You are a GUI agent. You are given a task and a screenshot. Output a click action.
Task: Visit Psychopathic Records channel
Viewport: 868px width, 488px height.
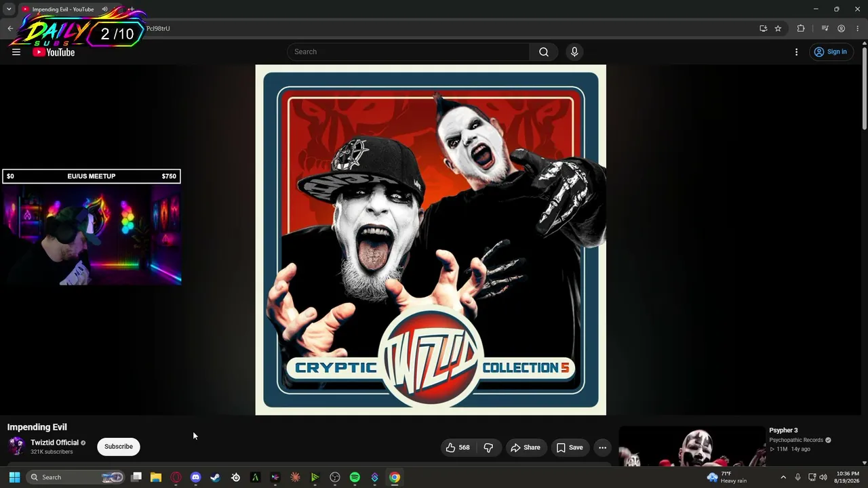click(796, 440)
